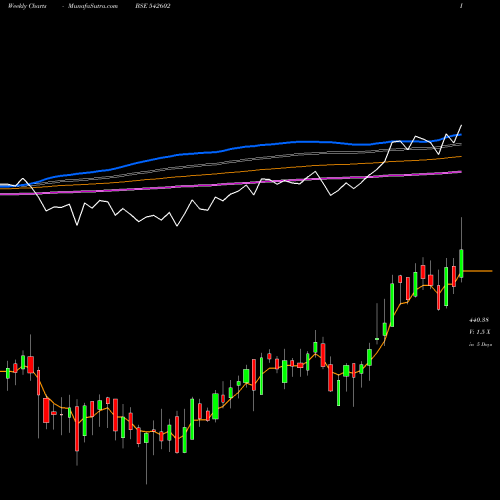The image size is (500, 500).
Task: Click the "Weekly Charts" title text
Action: (27, 6)
